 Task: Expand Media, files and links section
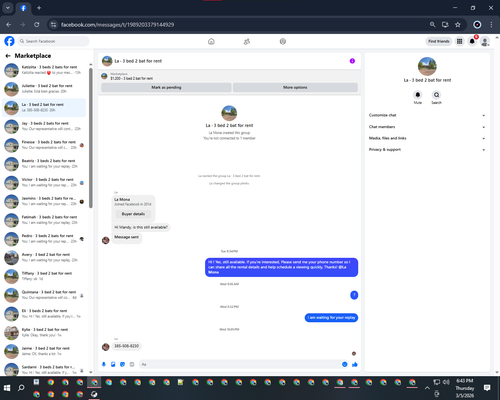427,138
